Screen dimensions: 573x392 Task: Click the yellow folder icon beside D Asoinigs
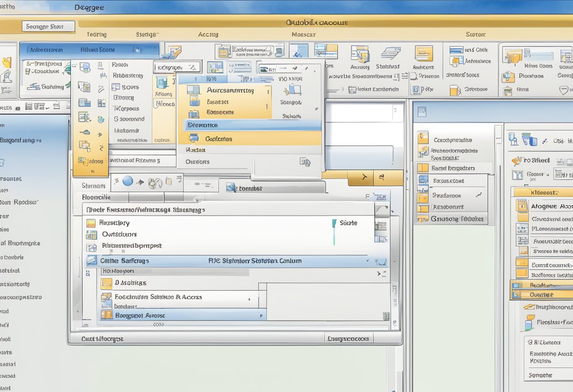pyautogui.click(x=106, y=283)
